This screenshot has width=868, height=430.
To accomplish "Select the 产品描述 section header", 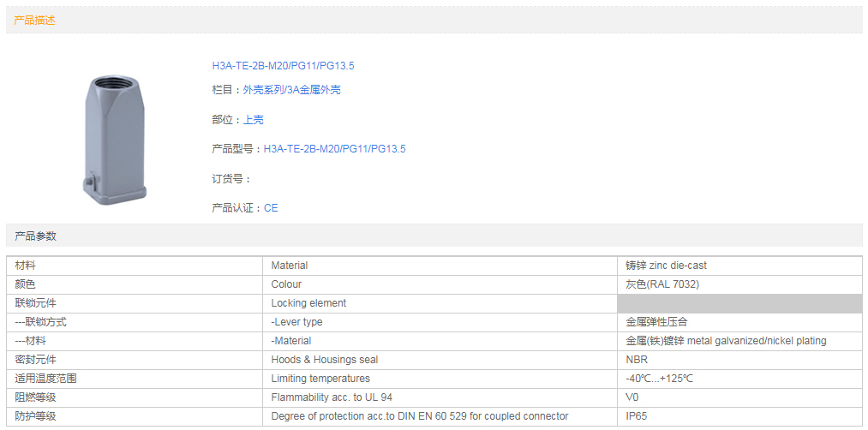I will point(34,20).
